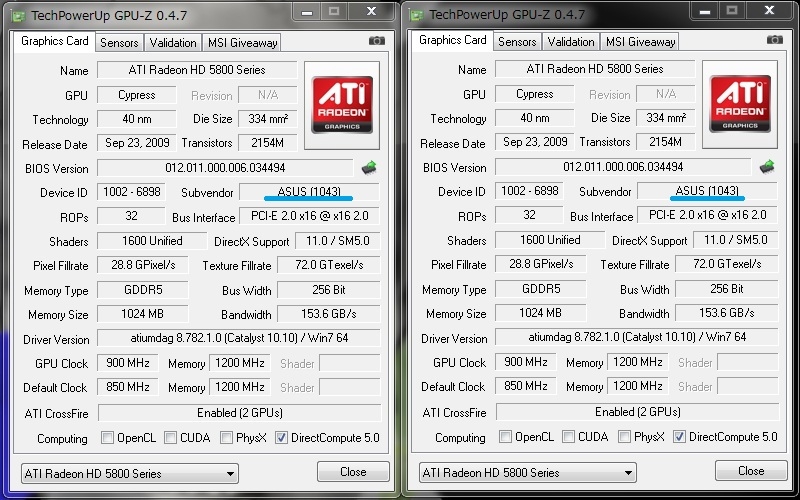Click Bandwidth 153.6 GB/s value in left window

329,314
